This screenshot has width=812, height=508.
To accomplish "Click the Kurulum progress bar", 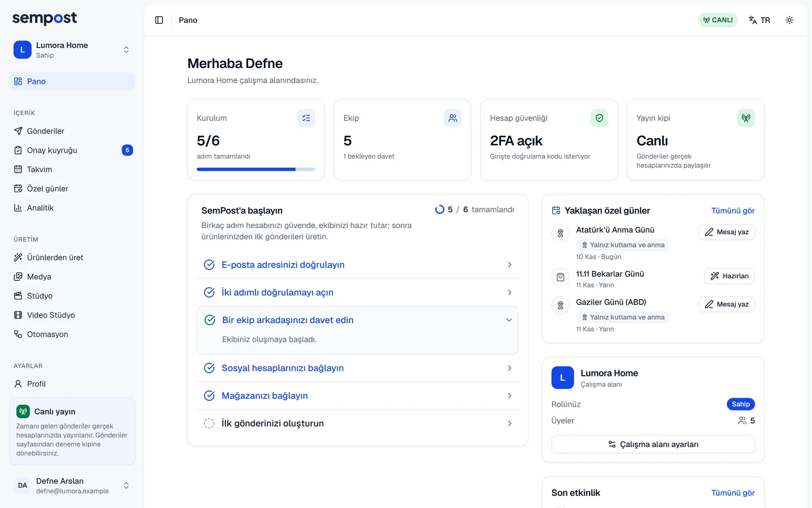I will (x=256, y=169).
